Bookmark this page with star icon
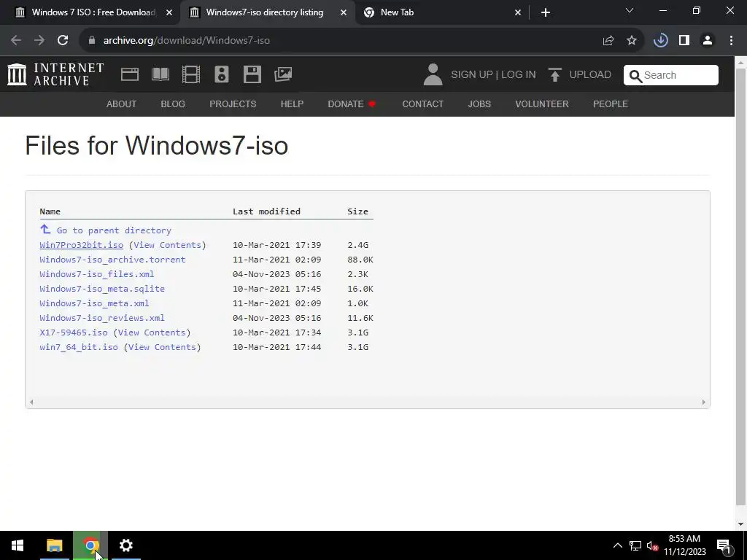Screen dimensions: 747x560 632,41
